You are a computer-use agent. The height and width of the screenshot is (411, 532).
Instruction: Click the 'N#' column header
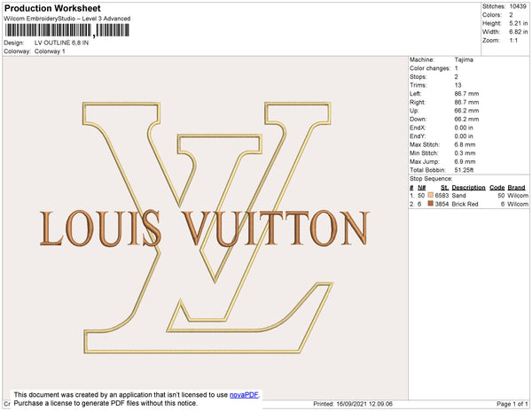tap(422, 188)
